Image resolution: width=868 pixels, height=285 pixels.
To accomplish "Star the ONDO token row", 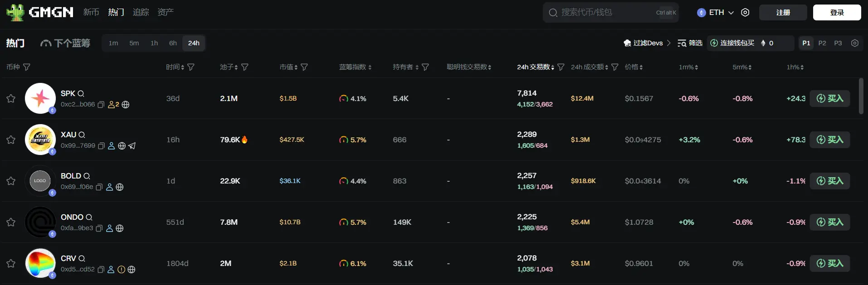I will tap(11, 222).
